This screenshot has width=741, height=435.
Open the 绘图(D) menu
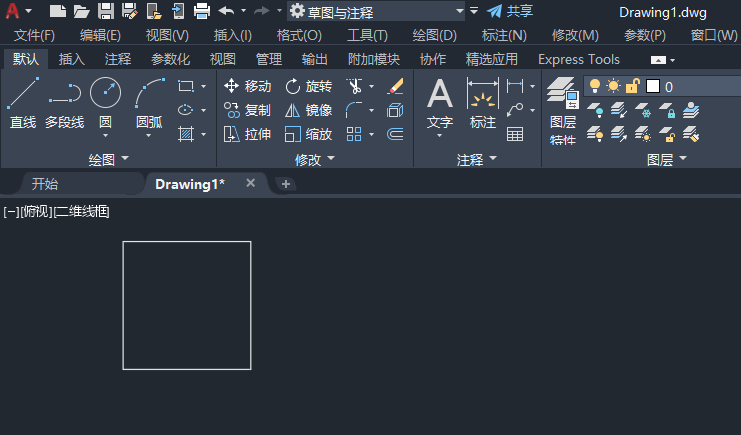tap(434, 35)
